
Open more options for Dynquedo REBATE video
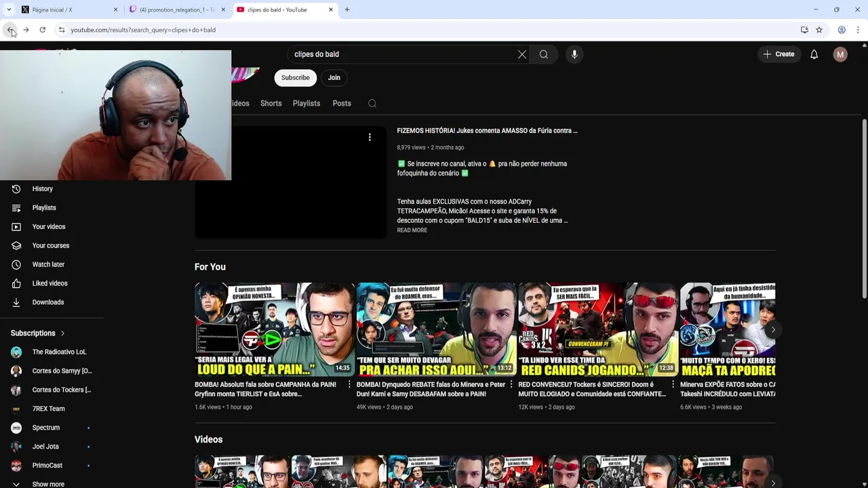point(511,384)
